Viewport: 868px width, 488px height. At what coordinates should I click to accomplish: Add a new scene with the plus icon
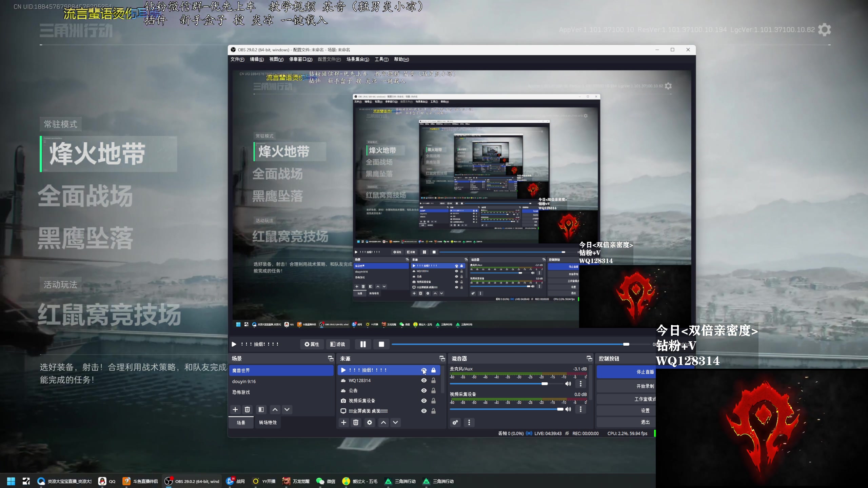pyautogui.click(x=235, y=409)
